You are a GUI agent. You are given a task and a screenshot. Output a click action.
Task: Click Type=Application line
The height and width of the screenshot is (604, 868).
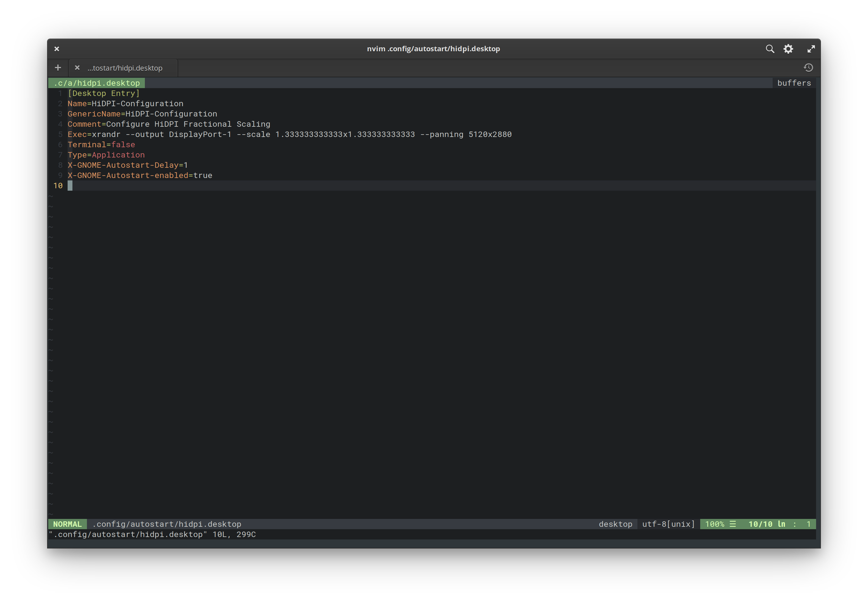[x=106, y=155]
